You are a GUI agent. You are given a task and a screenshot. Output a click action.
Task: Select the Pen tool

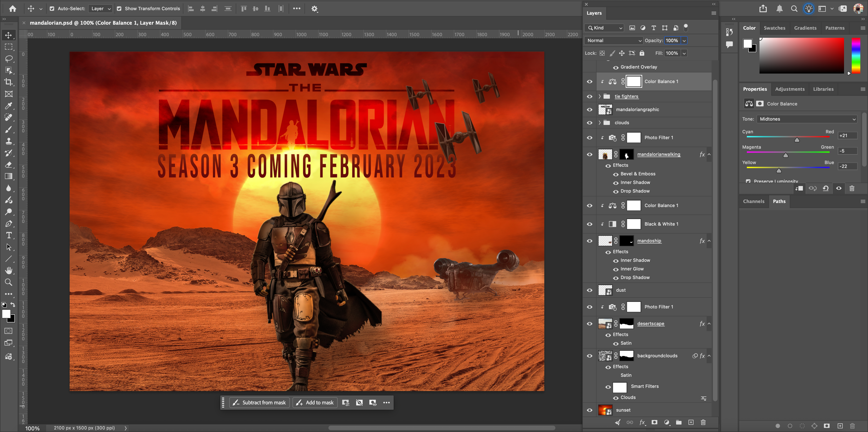tap(9, 224)
